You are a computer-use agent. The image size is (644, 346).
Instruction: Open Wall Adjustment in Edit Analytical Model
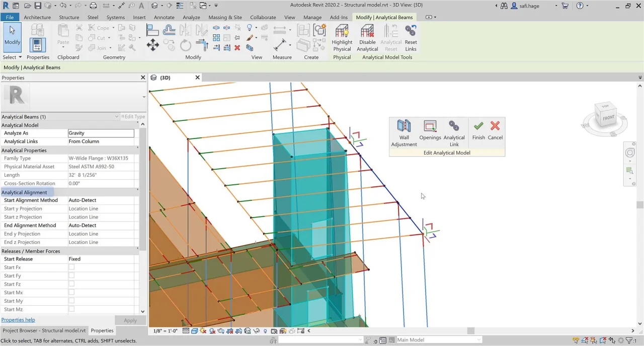click(x=404, y=133)
